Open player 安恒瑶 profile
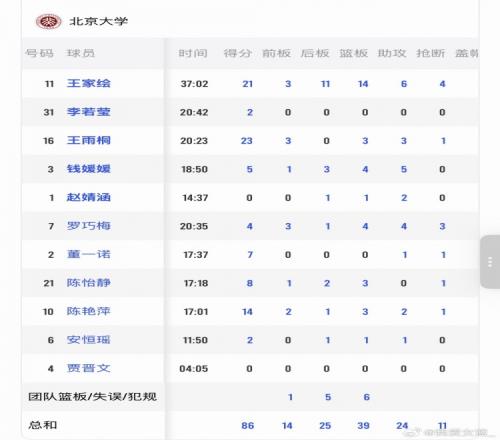 [89, 340]
